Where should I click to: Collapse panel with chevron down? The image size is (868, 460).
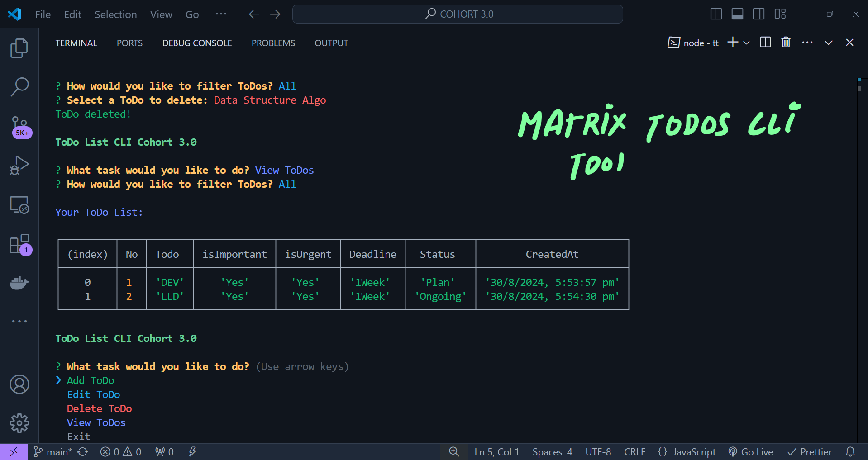(x=828, y=43)
